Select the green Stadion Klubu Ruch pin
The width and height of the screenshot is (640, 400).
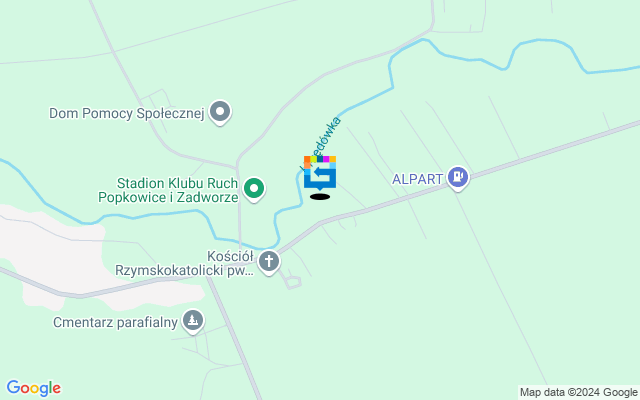(x=254, y=189)
